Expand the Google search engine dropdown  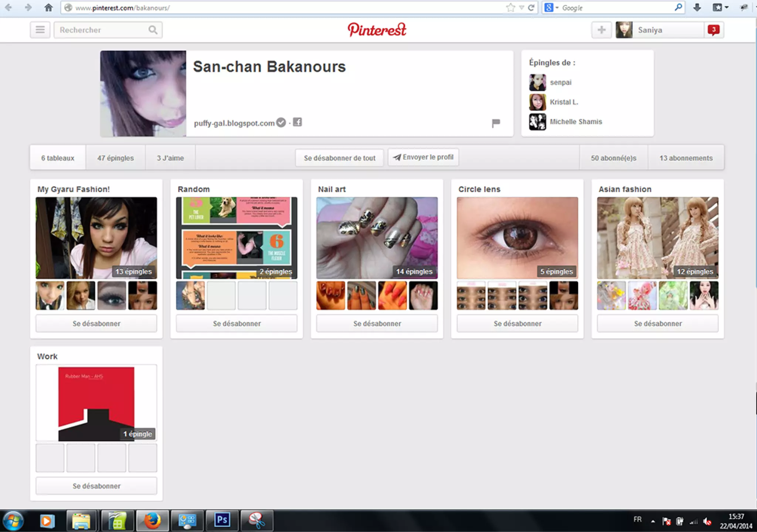[557, 8]
